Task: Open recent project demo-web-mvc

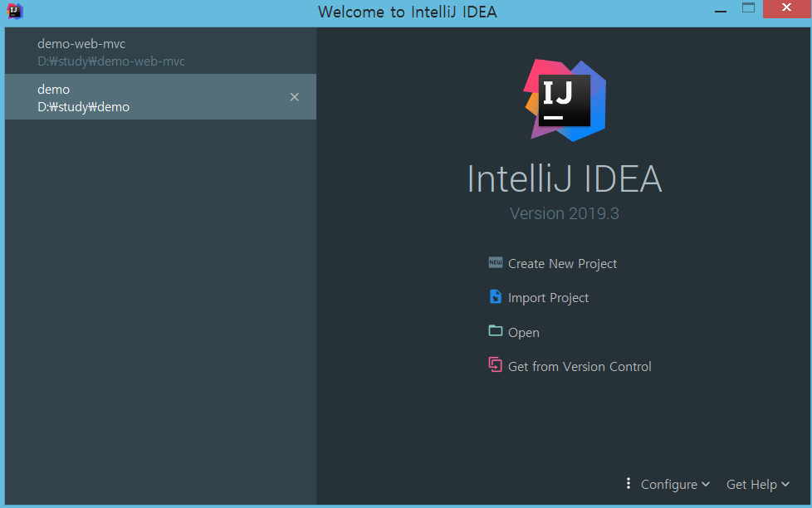Action: click(160, 51)
